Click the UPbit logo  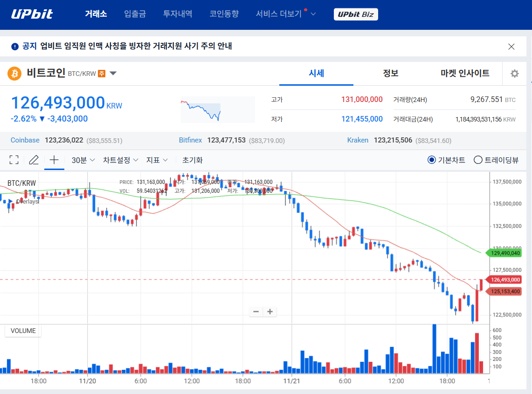(32, 14)
